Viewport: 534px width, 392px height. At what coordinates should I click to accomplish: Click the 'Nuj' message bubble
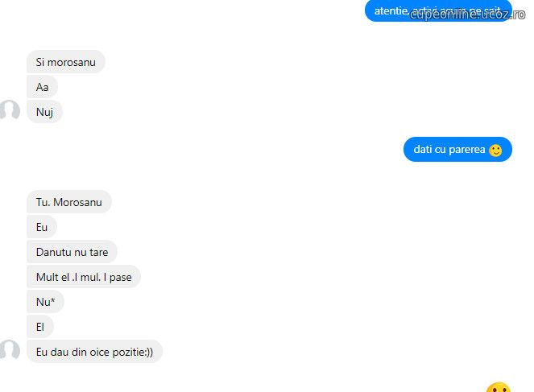coord(44,112)
